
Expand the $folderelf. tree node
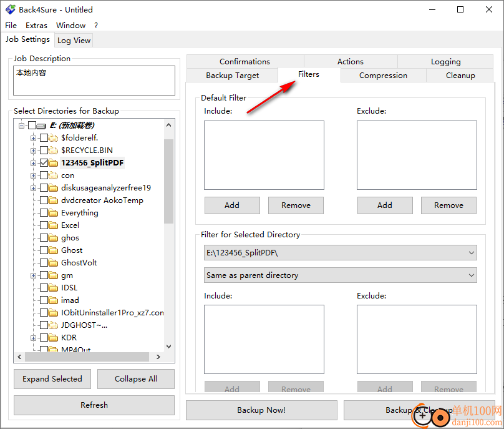point(34,139)
